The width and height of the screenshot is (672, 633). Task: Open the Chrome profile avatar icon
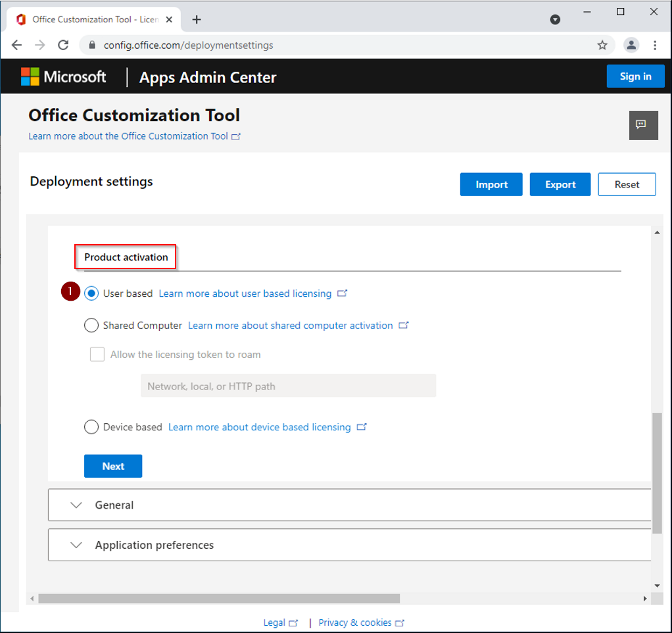coord(631,45)
